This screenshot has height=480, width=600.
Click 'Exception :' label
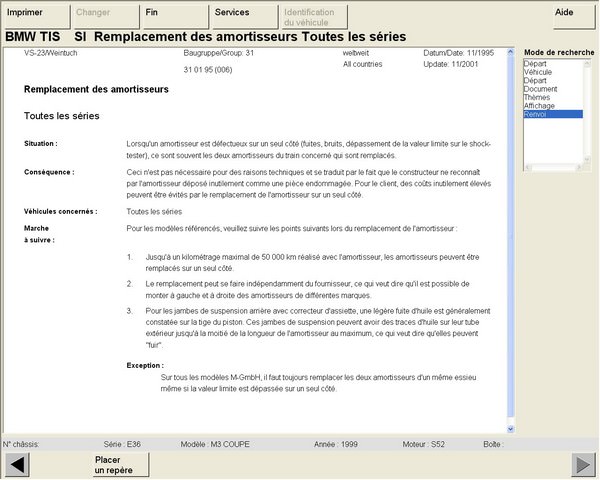click(145, 366)
